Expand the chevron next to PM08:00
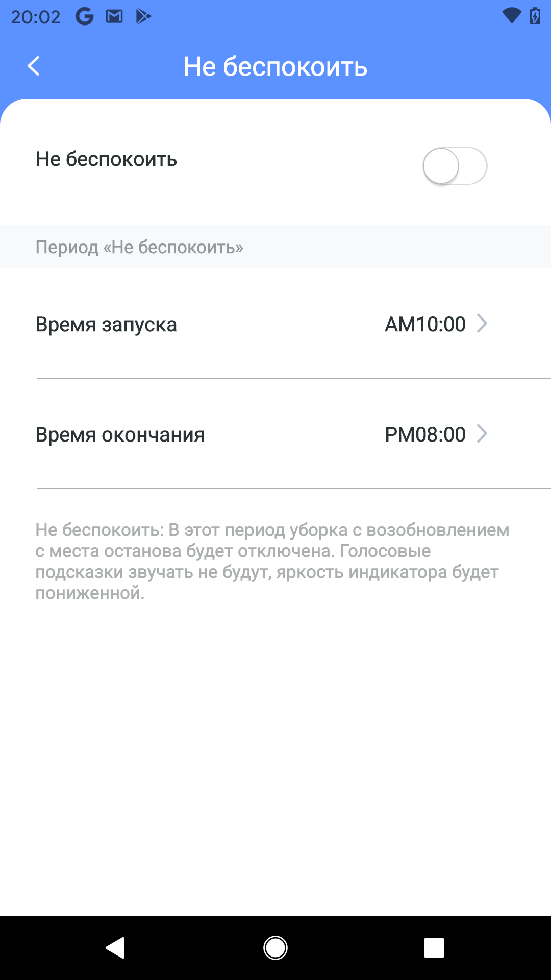 (482, 434)
